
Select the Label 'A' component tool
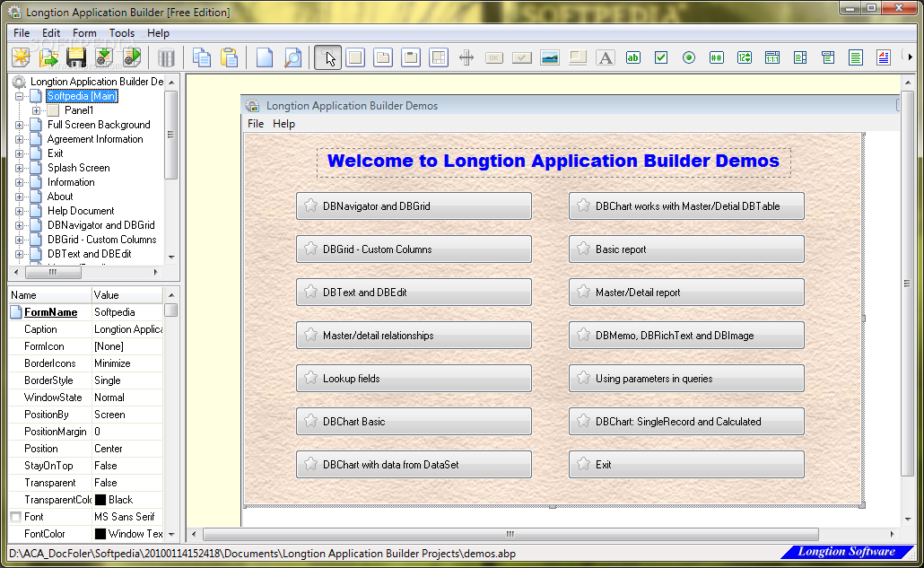pyautogui.click(x=606, y=57)
